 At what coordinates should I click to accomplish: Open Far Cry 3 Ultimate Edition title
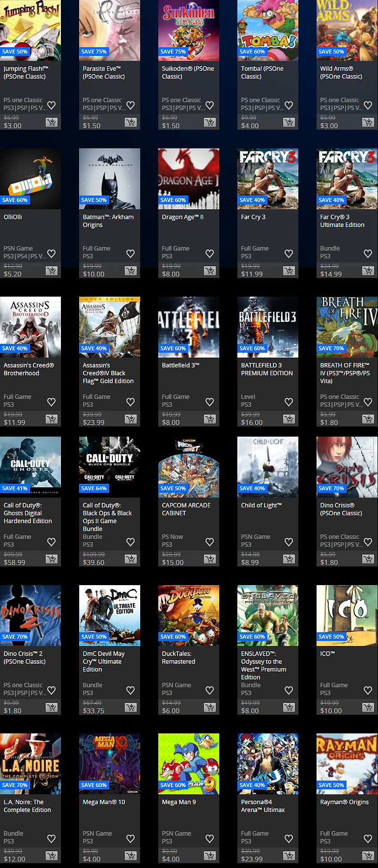342,221
